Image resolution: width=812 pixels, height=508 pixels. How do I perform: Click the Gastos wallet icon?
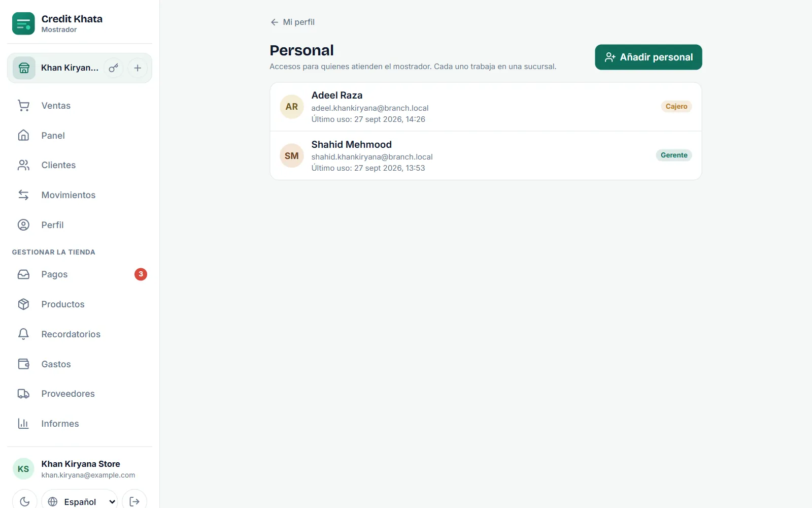tap(23, 364)
